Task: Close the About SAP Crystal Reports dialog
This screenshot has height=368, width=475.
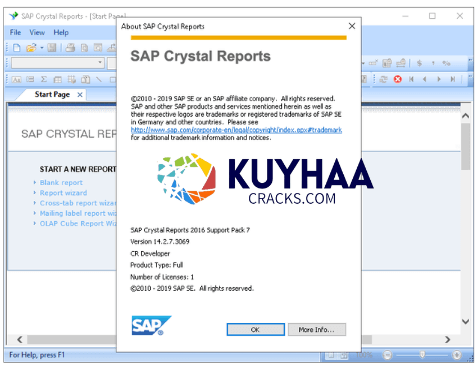Action: click(352, 26)
